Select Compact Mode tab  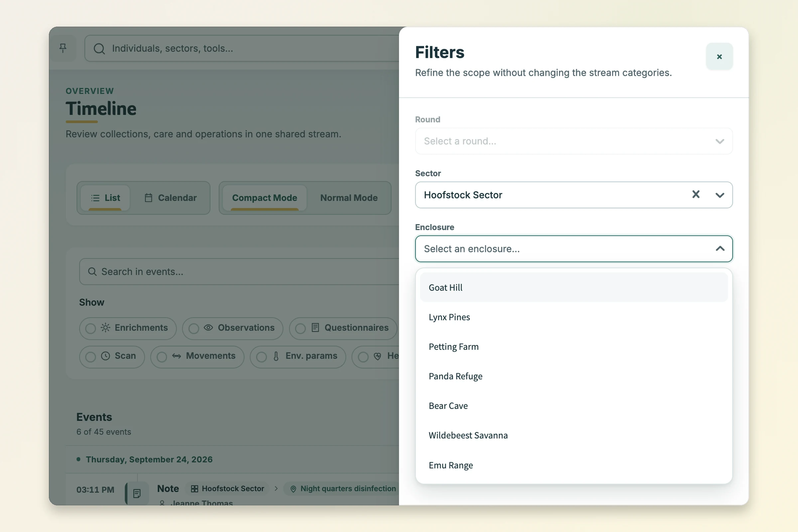coord(265,198)
